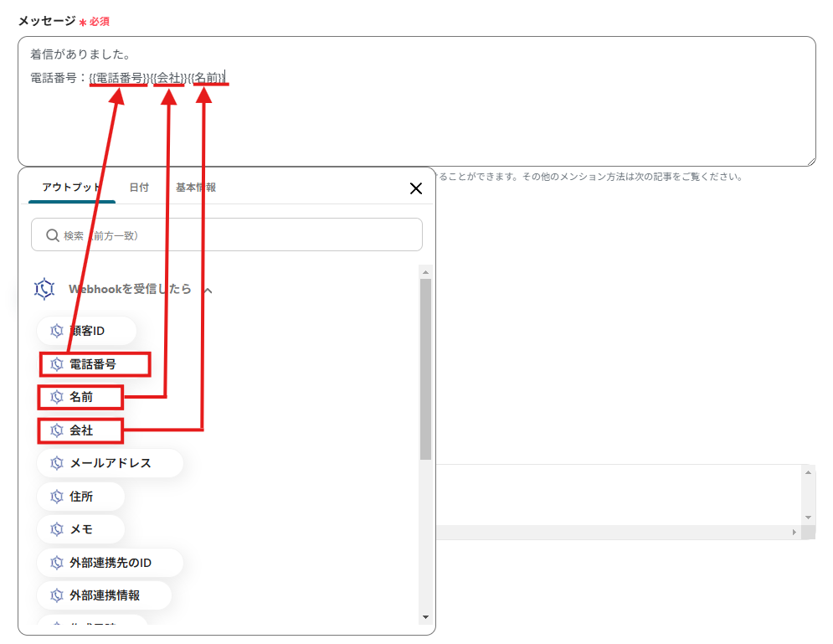Click the メッセージ field label

47,21
